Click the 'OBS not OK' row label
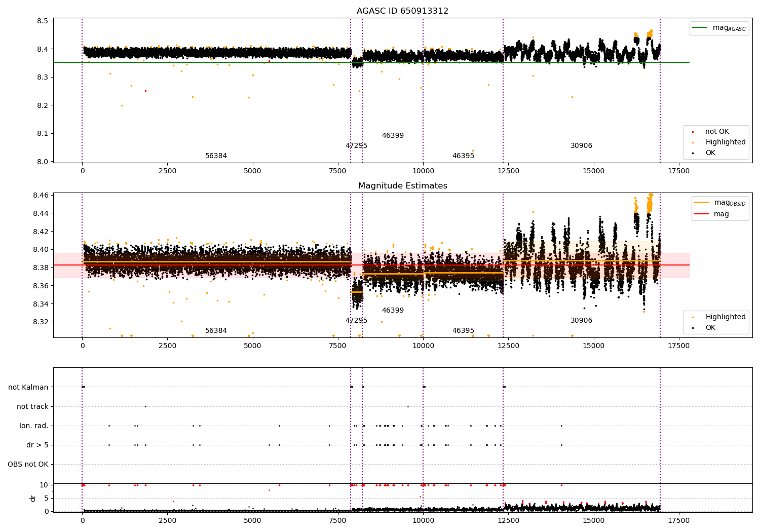 [x=28, y=465]
